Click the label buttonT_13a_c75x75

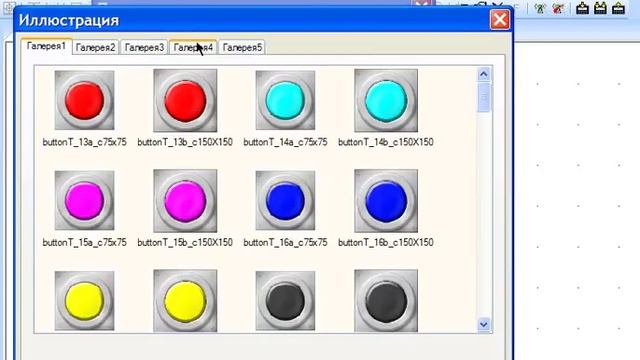click(x=84, y=142)
